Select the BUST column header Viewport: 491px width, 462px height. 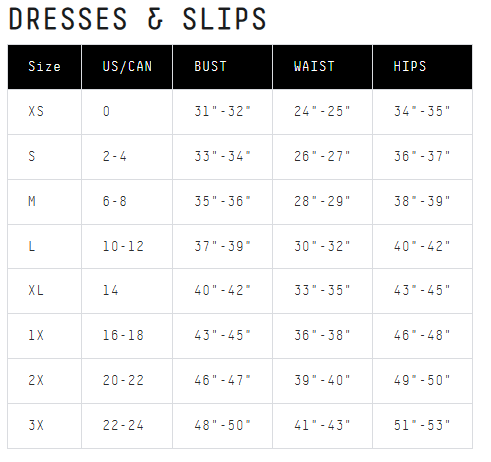(x=222, y=67)
